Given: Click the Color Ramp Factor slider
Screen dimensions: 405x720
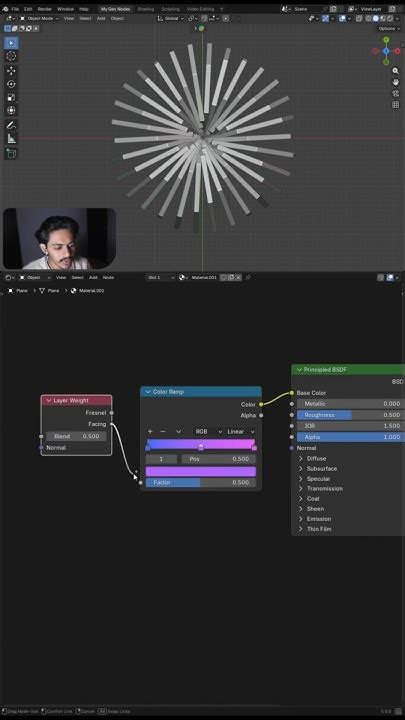Looking at the screenshot, I should point(201,483).
